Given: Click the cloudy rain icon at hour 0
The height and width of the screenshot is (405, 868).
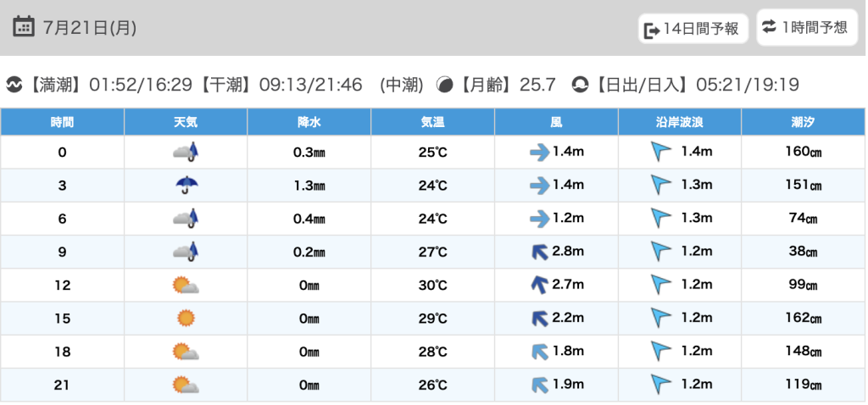Looking at the screenshot, I should click(x=186, y=153).
